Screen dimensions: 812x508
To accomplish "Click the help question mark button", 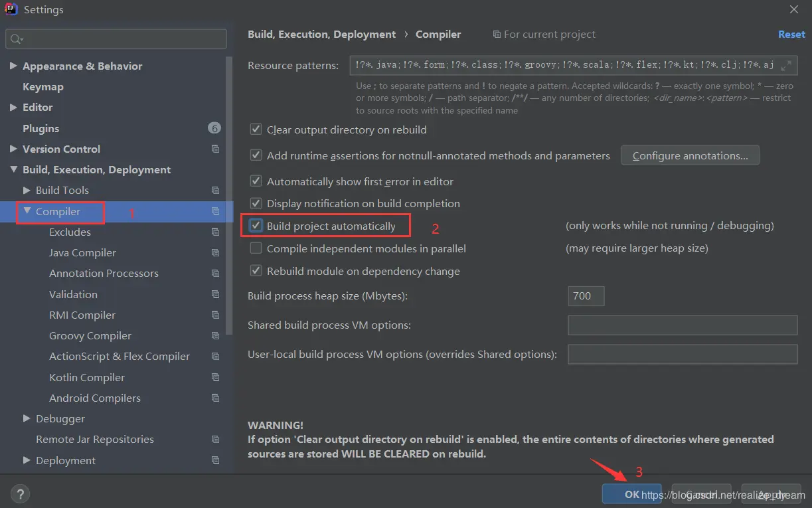I will click(21, 494).
